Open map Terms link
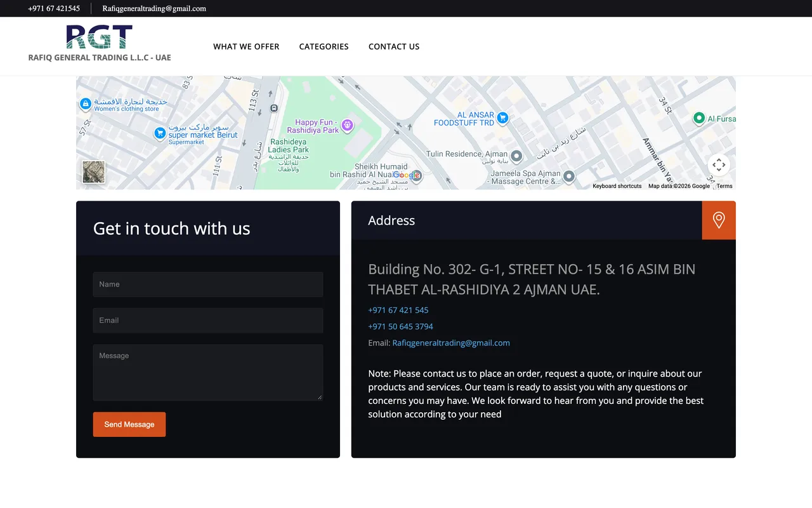The height and width of the screenshot is (508, 812). [x=724, y=186]
